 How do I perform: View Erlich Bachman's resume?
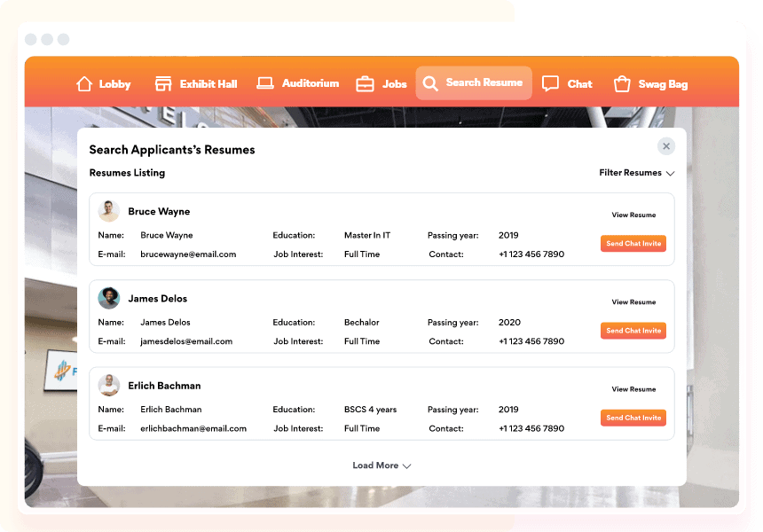coord(633,389)
